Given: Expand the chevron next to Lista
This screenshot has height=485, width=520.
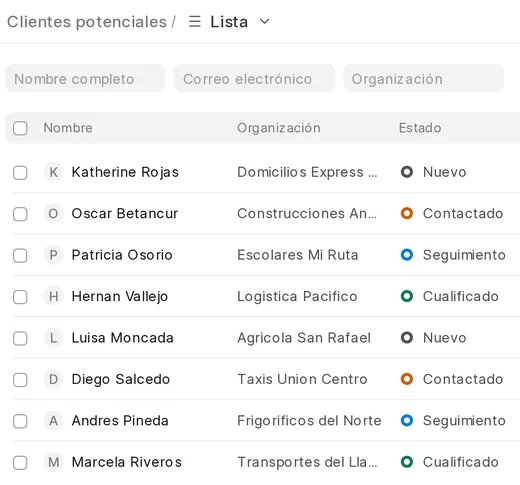Looking at the screenshot, I should 264,22.
